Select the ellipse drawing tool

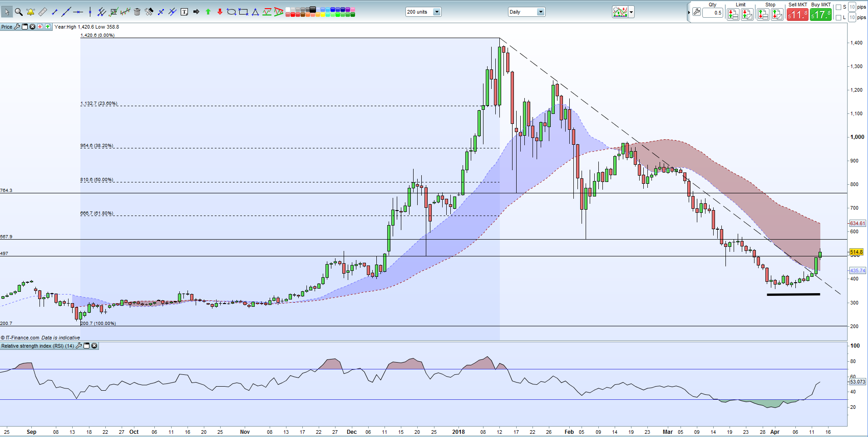point(232,12)
